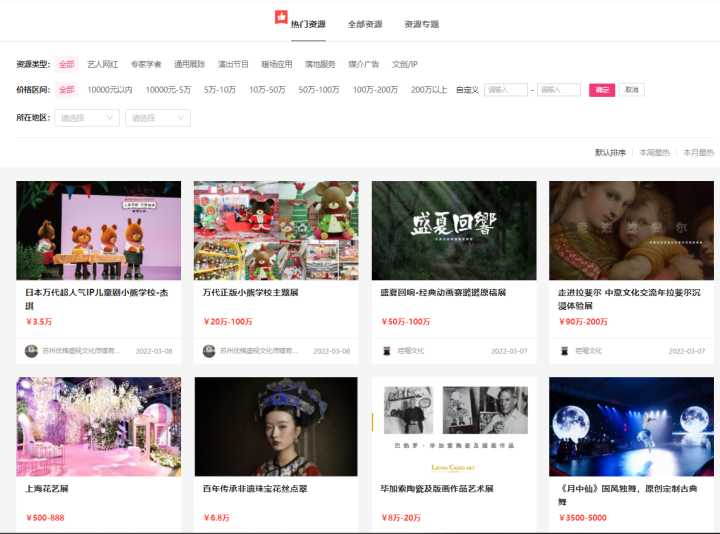
Task: Open title 日本万代超人气IP儿童剧小熊学校
Action: tap(97, 298)
